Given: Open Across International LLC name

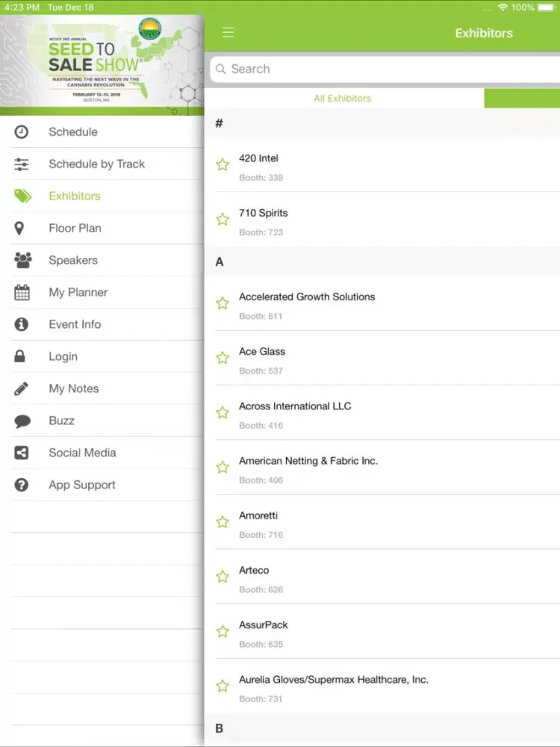Looking at the screenshot, I should 295,406.
